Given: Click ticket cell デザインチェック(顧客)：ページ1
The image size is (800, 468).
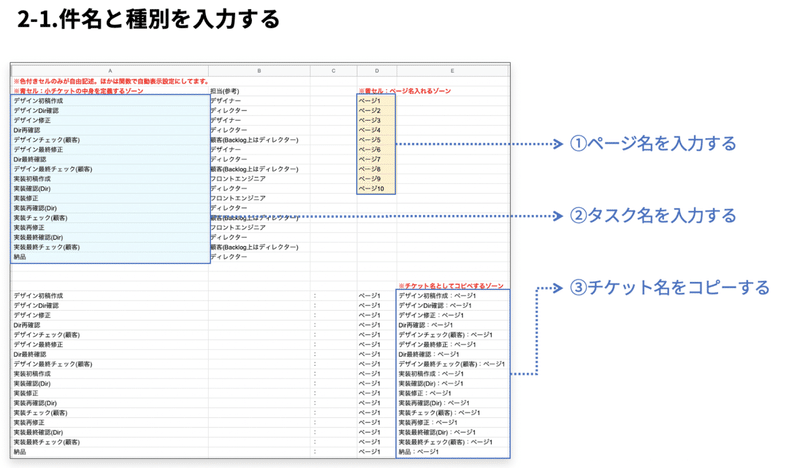Looking at the screenshot, I should (453, 335).
